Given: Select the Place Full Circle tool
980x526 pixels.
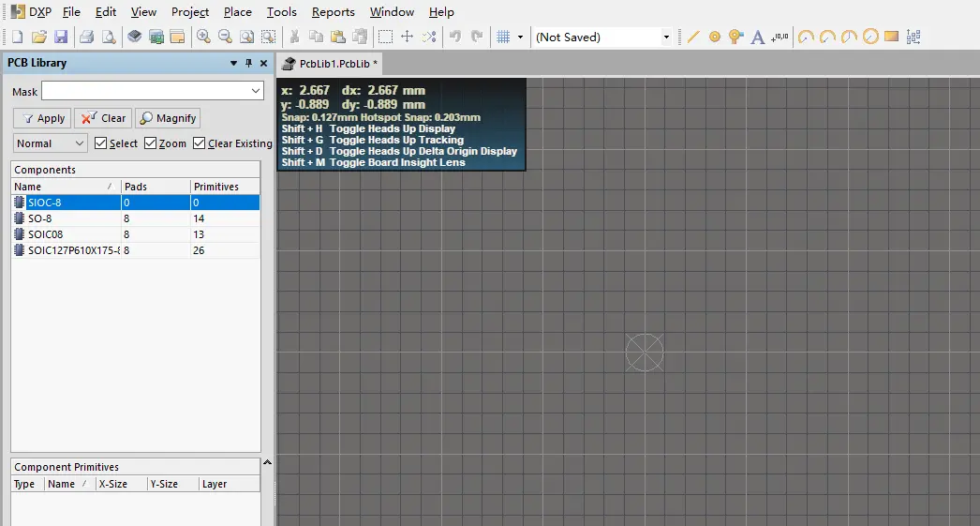Looking at the screenshot, I should coord(870,38).
